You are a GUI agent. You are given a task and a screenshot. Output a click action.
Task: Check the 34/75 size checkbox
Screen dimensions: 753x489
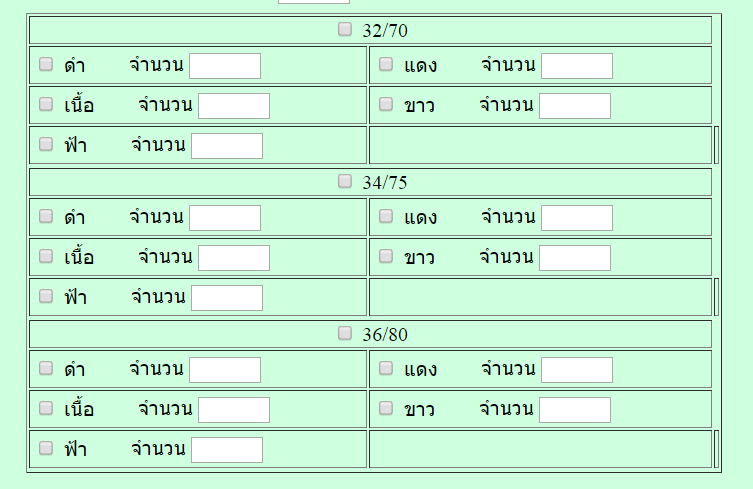coord(345,181)
